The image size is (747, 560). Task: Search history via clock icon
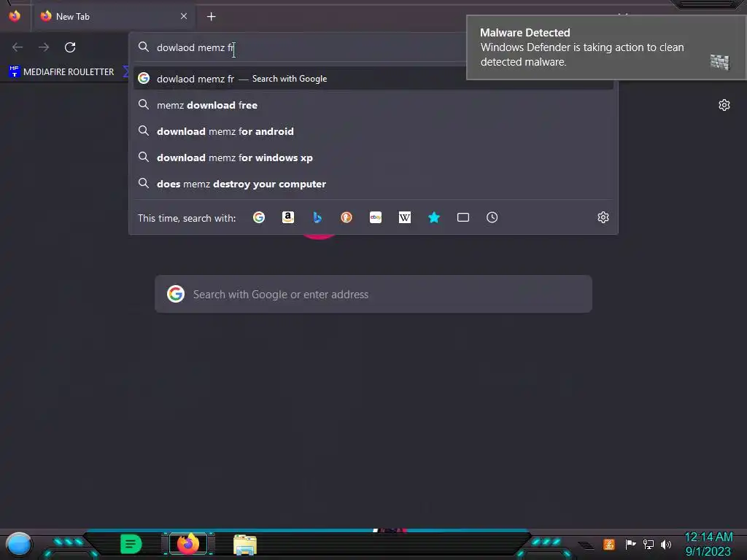tap(492, 217)
